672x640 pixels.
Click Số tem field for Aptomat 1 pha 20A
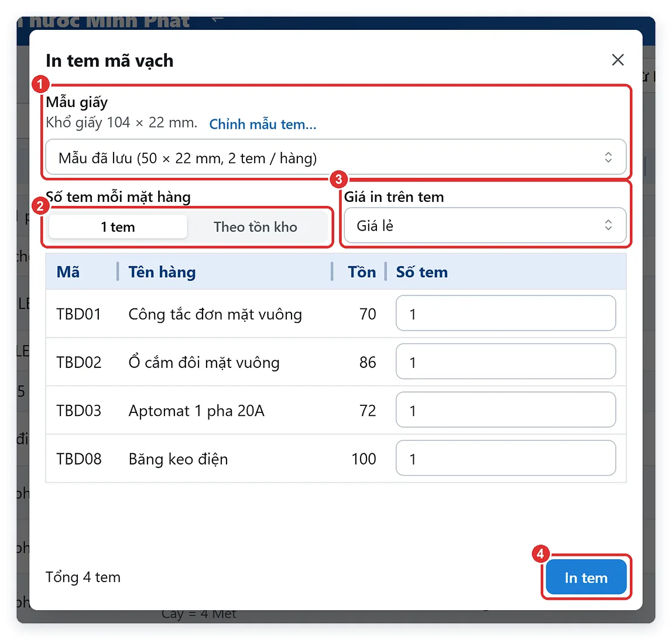(x=506, y=410)
